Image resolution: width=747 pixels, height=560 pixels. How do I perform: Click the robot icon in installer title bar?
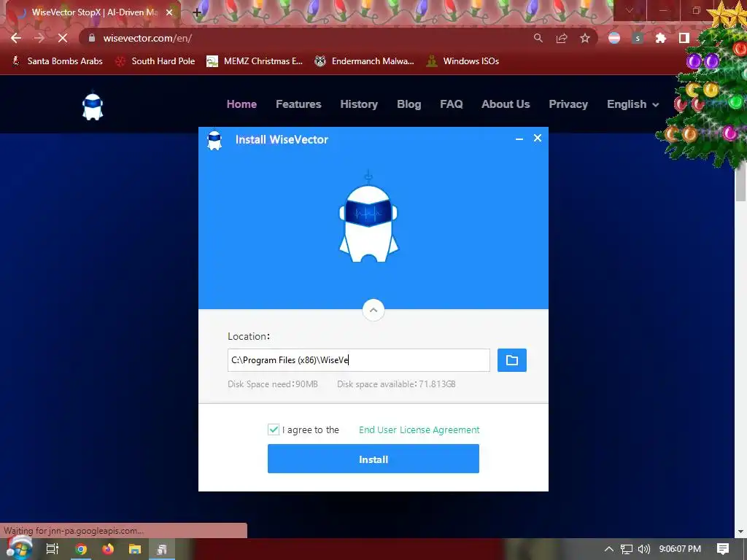click(214, 141)
